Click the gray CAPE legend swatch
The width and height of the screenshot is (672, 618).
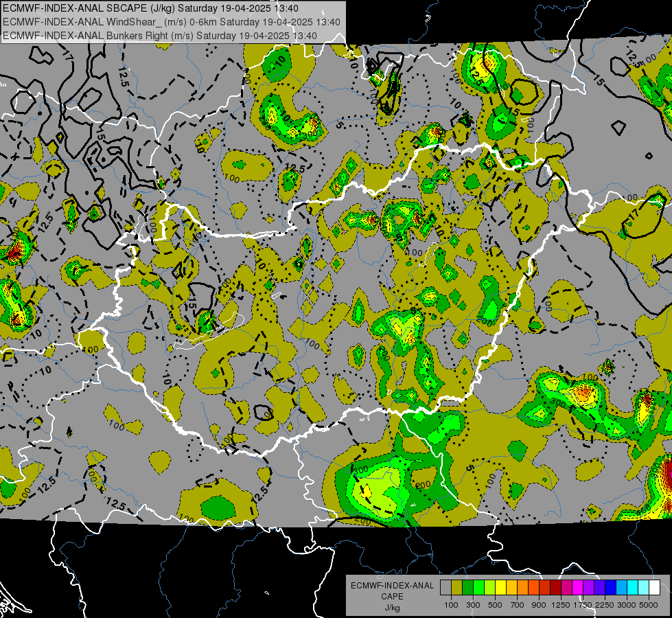[445, 587]
